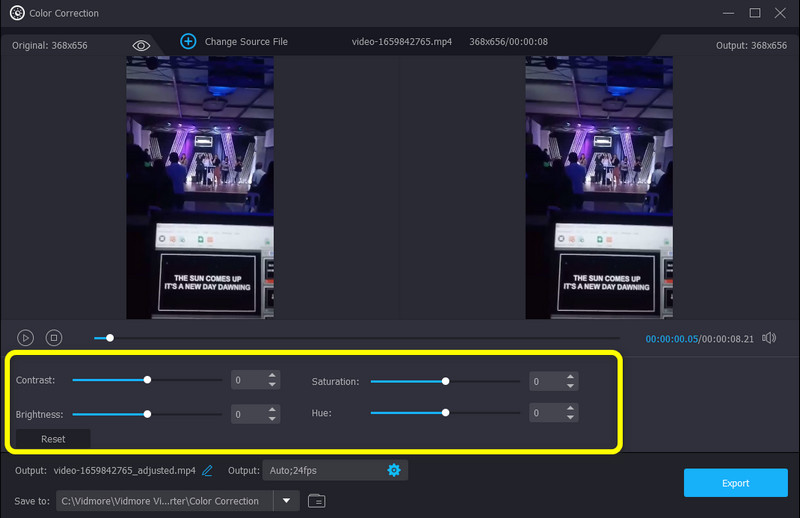
Task: Rename output file using the pencil icon
Action: (x=207, y=470)
